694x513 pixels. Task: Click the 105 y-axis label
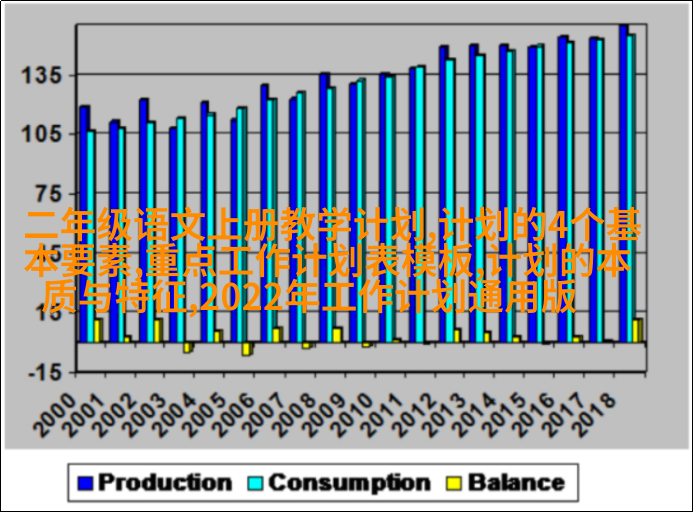point(43,134)
